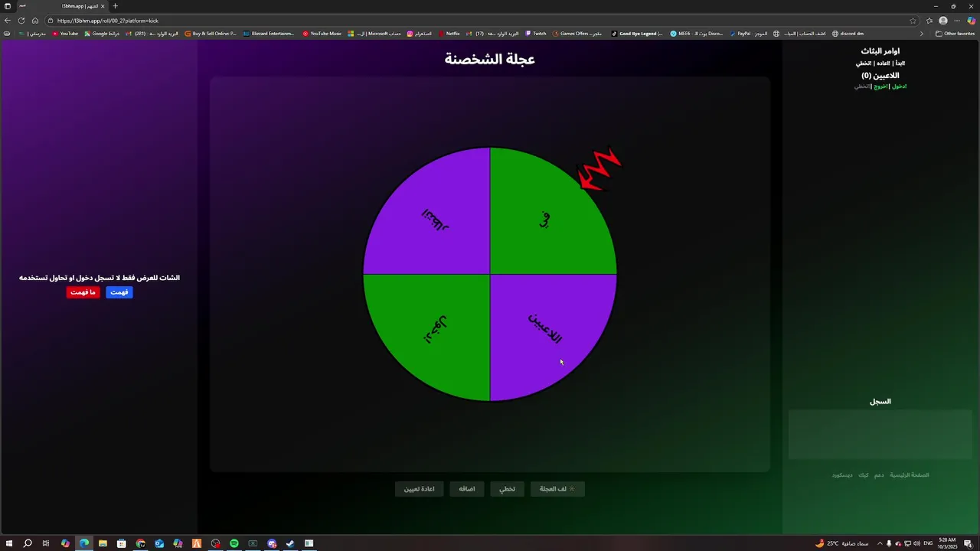Open the YouTube bookmark
980x551 pixels.
(x=65, y=34)
